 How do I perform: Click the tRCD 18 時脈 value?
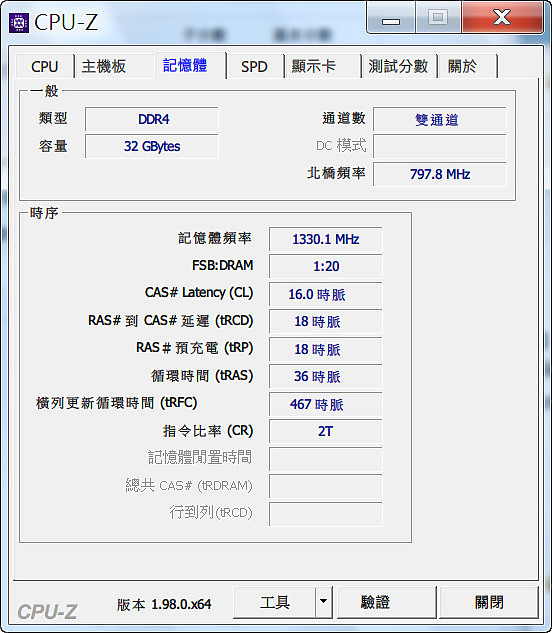coord(325,322)
